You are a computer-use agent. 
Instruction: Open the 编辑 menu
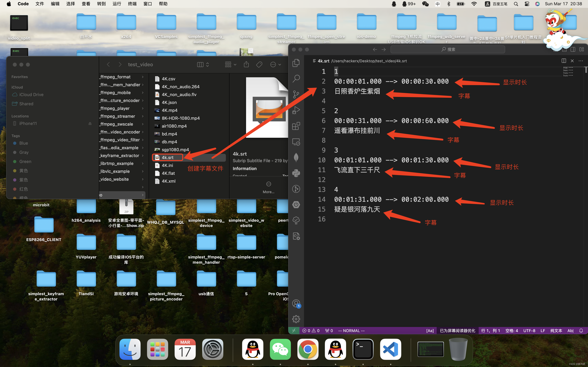55,4
